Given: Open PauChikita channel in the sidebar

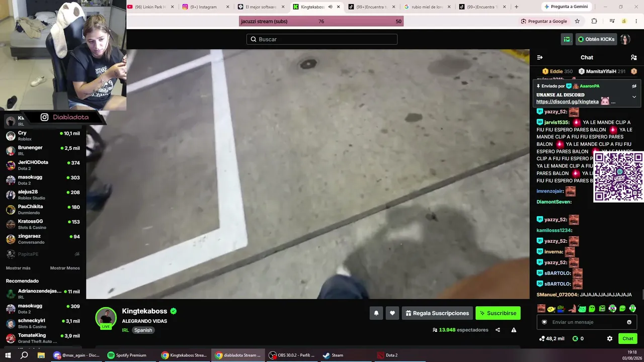Looking at the screenshot, I should [x=43, y=209].
